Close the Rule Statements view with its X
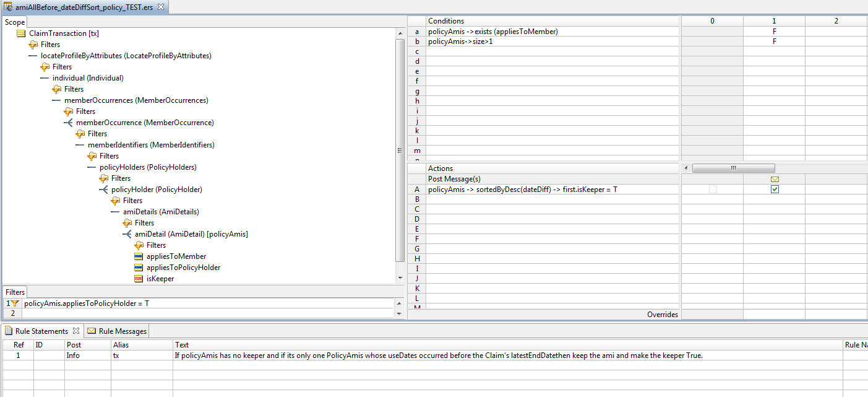Viewport: 868px width, 397px height. coord(76,331)
